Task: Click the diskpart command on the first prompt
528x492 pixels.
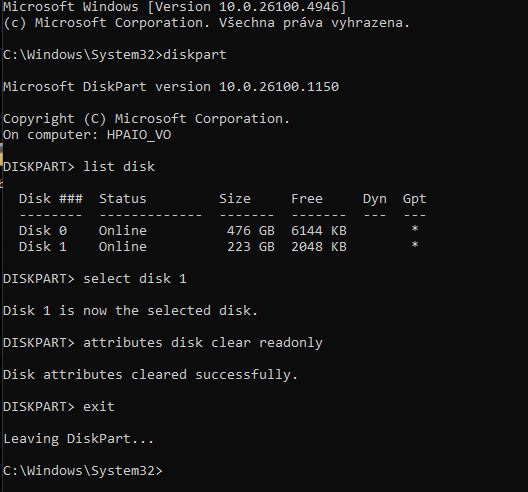Action: (x=195, y=55)
